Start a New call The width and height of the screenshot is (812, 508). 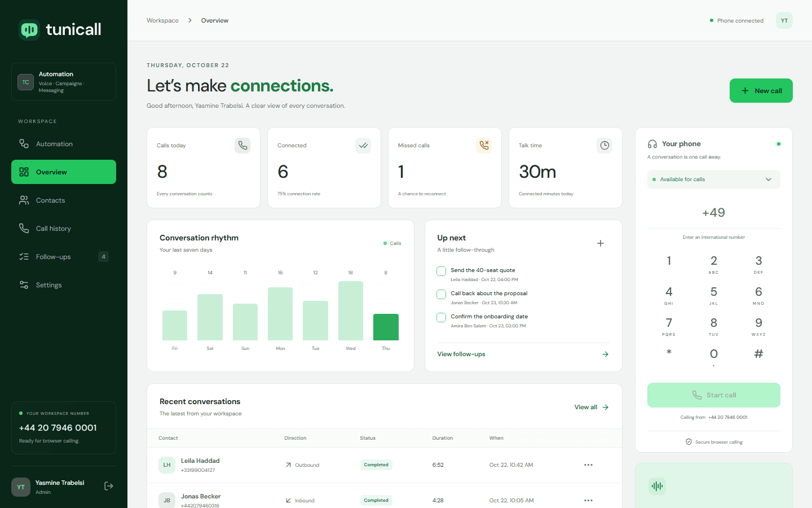pyautogui.click(x=761, y=91)
